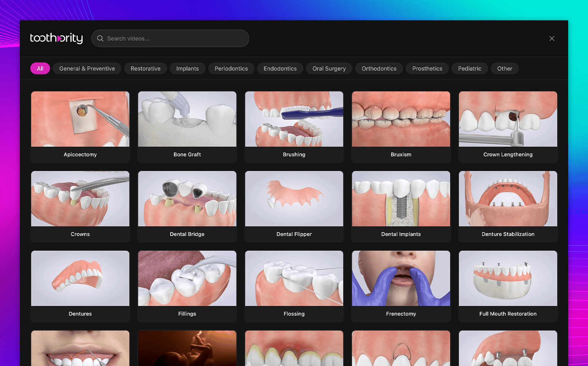Click the Dentures title label
Image resolution: width=588 pixels, height=366 pixels.
80,314
